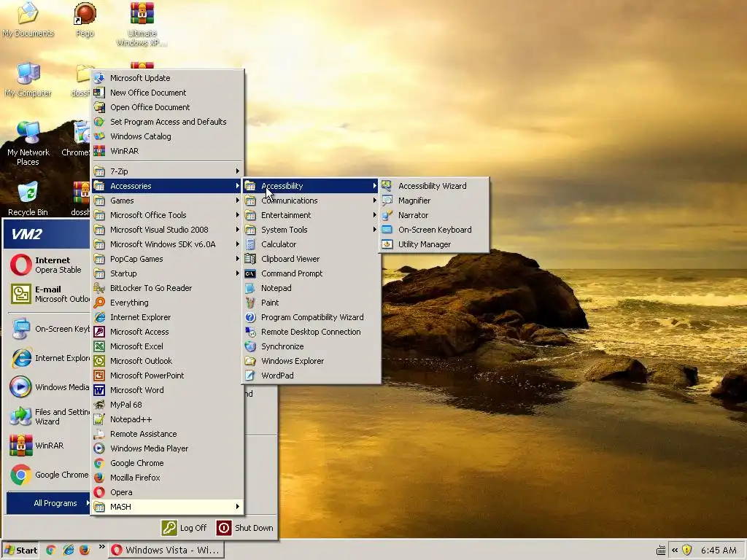
Task: Expand Microsoft Visual Studio 2008 folder
Action: (x=167, y=230)
